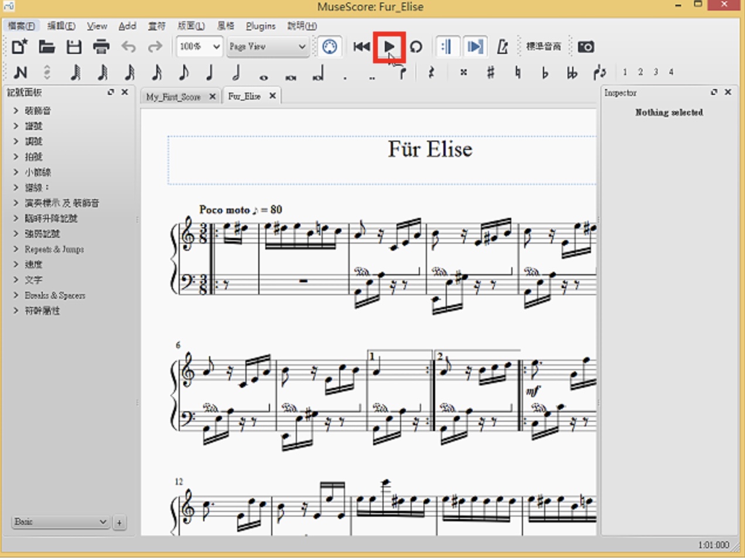Toggle note input mode with the N icon
Screen dimensions: 745x560
[x=20, y=72]
